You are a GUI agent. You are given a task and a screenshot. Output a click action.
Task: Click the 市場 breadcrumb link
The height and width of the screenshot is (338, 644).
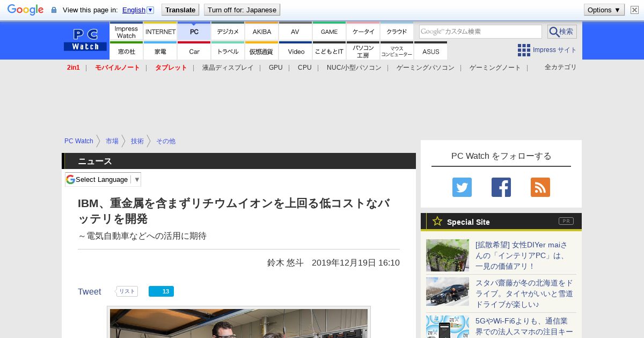[112, 141]
